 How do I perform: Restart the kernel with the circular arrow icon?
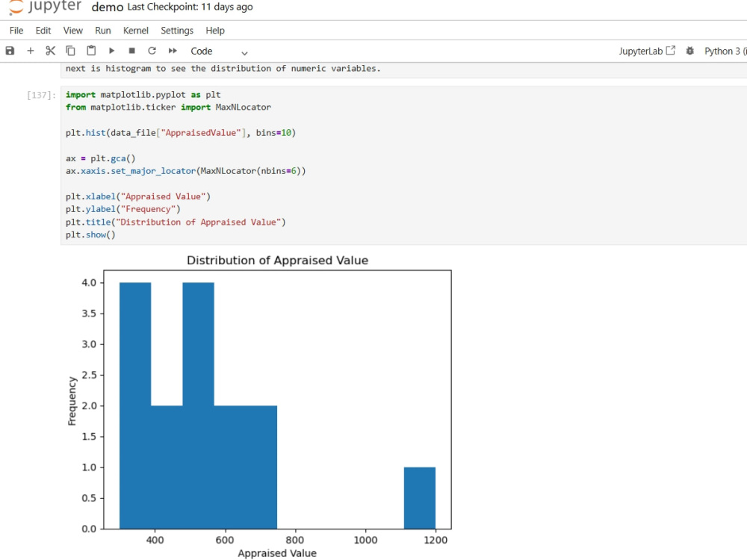tap(152, 51)
